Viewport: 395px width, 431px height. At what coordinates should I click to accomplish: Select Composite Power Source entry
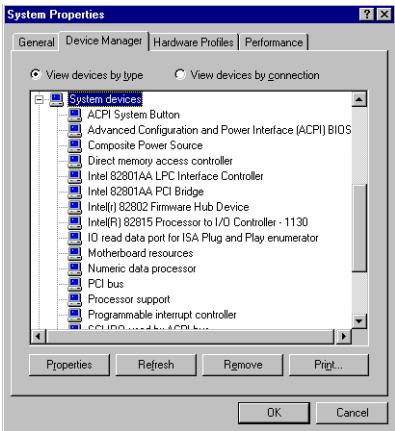(x=145, y=145)
